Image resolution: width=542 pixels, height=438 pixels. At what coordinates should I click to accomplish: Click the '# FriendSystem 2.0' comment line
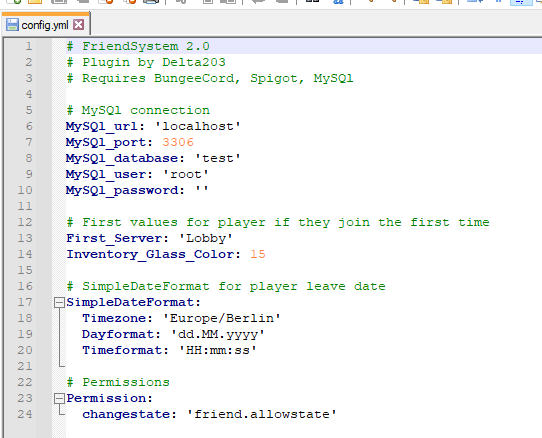(x=138, y=46)
